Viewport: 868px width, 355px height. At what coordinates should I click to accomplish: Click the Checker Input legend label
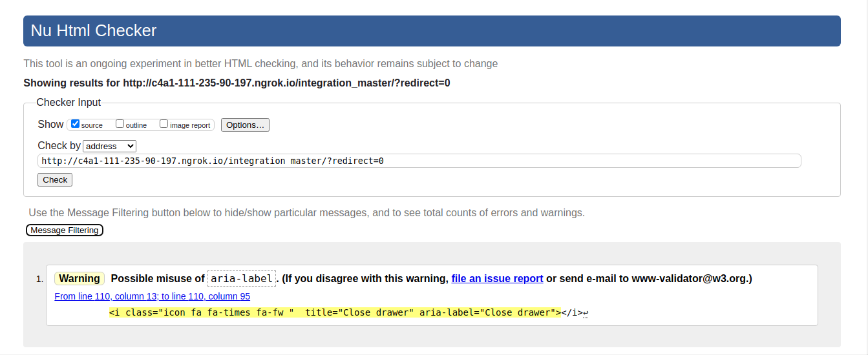pyautogui.click(x=69, y=103)
